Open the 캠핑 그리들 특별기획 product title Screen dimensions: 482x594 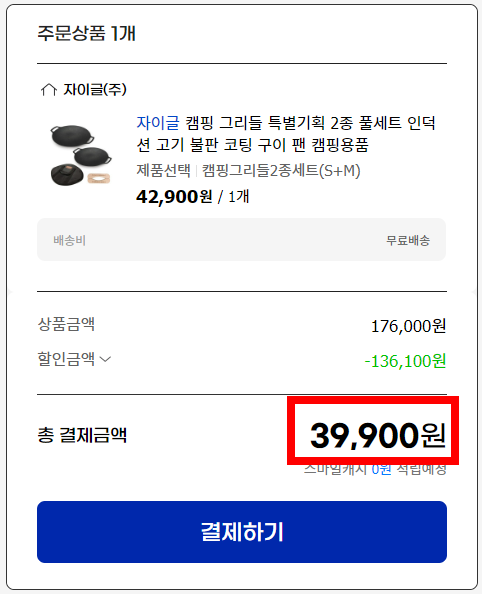pyautogui.click(x=286, y=133)
